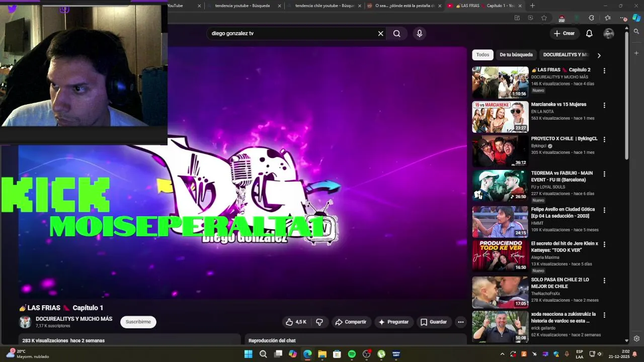
Task: Open options menu for TEOREMA vs FABIUKI video
Action: [x=604, y=174]
